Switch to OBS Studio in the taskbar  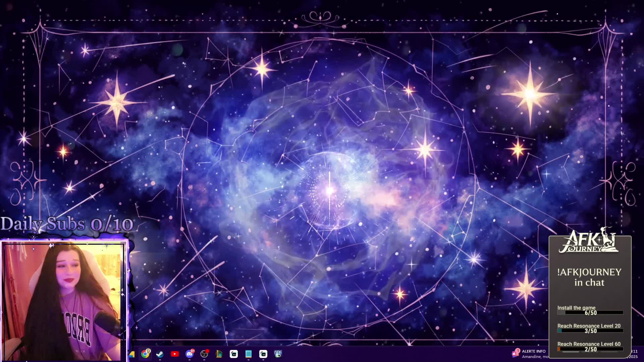coord(204,354)
